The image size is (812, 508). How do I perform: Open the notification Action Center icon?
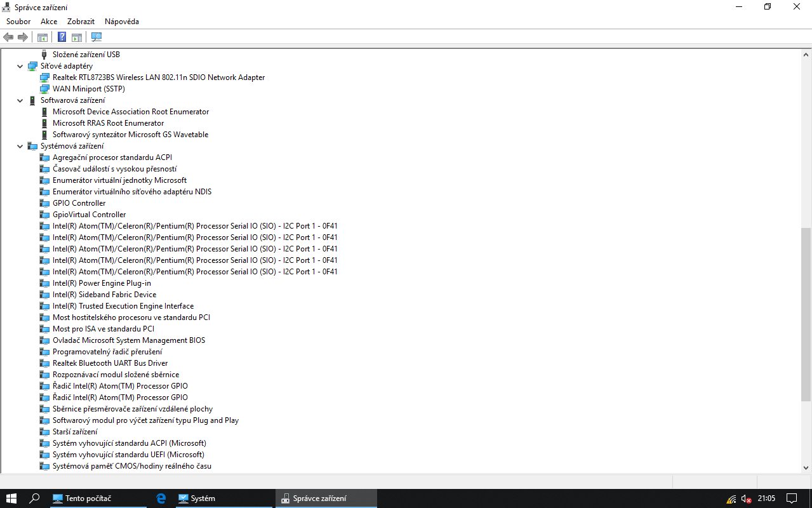[x=792, y=498]
